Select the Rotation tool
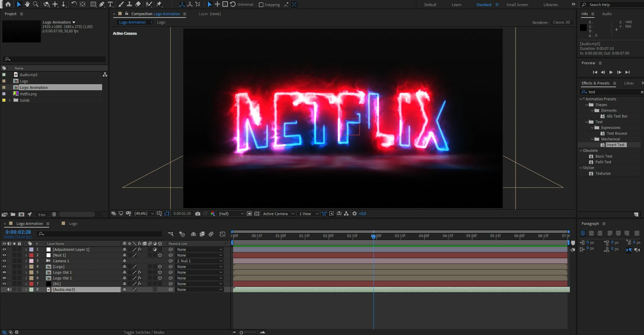Image resolution: width=644 pixels, height=335 pixels. tap(74, 4)
